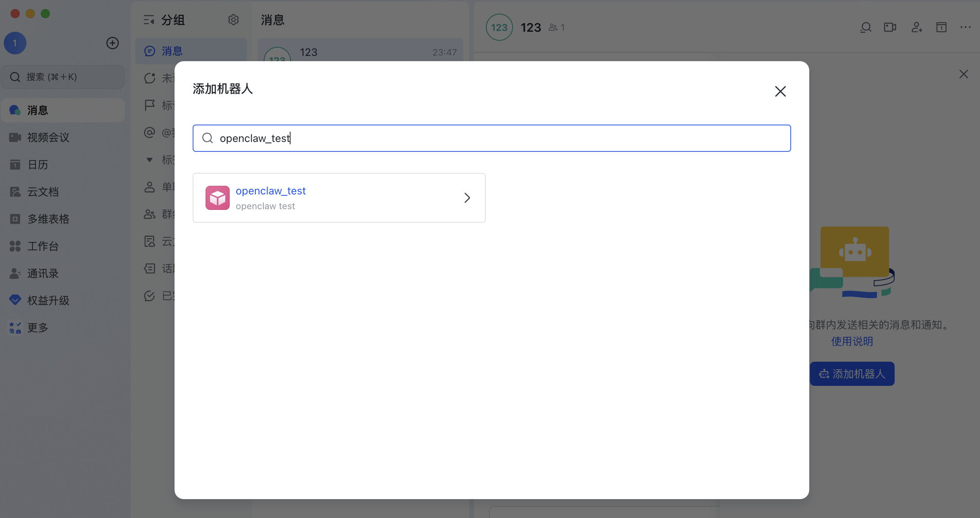This screenshot has height=518, width=980.
Task: Close the 添加机器人 dialog
Action: pyautogui.click(x=780, y=91)
